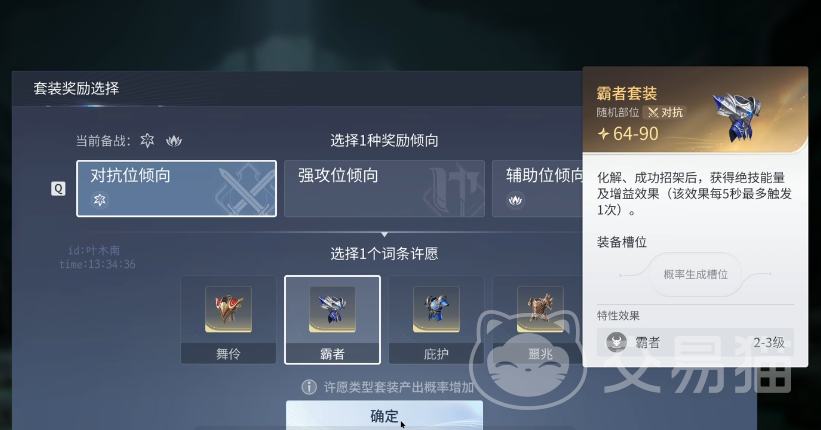821x430 pixels.
Task: Select the 对抗位倾向 reward option
Action: tap(176, 189)
